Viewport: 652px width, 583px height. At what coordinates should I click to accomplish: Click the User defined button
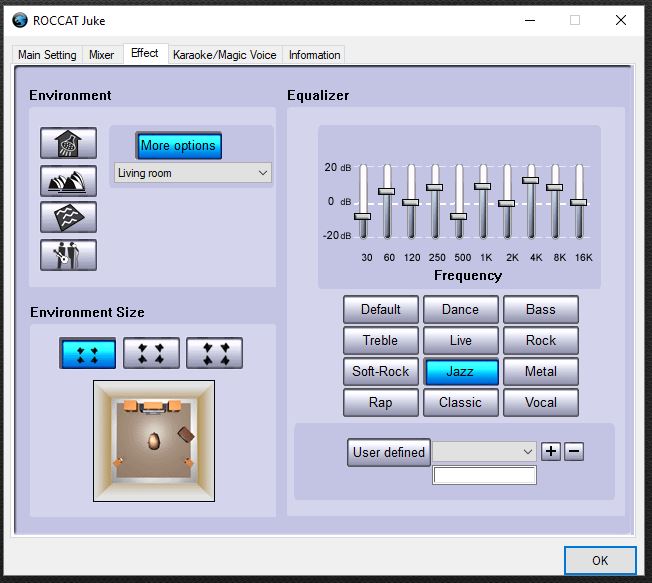coord(389,452)
